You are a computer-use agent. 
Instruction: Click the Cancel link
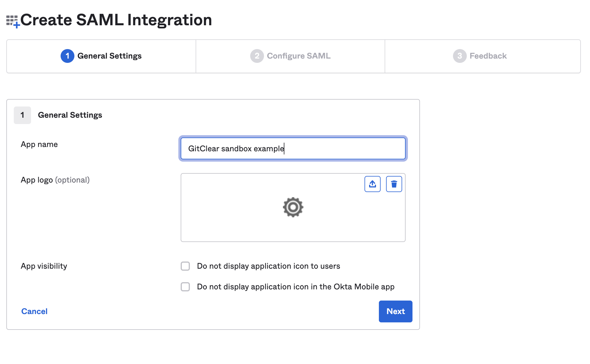coord(34,311)
